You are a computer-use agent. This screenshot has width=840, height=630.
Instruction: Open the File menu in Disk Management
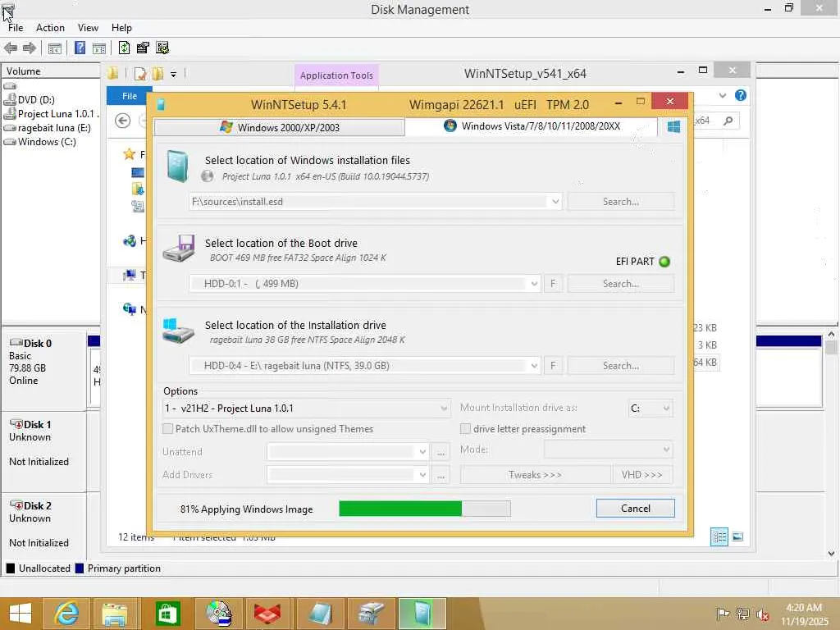[16, 28]
